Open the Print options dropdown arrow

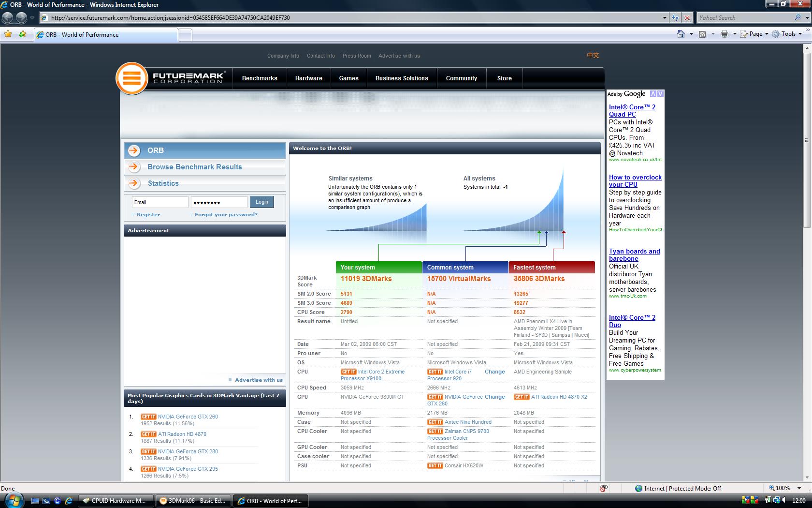(x=734, y=34)
